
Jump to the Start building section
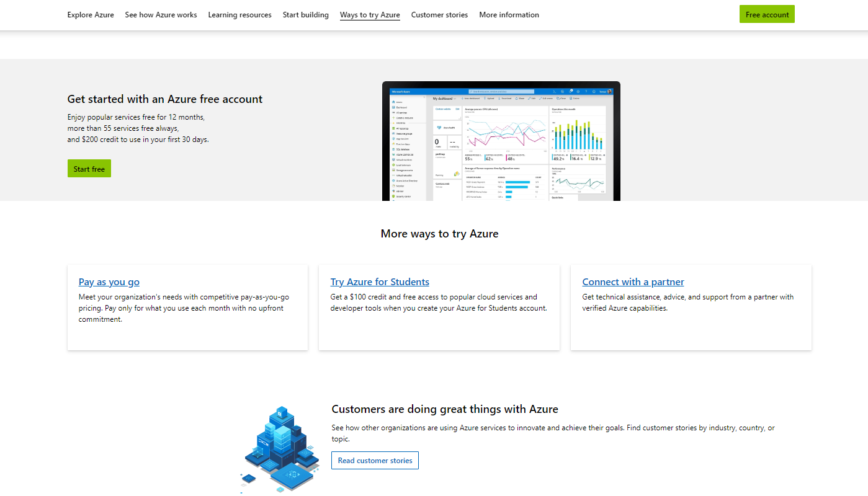click(306, 15)
